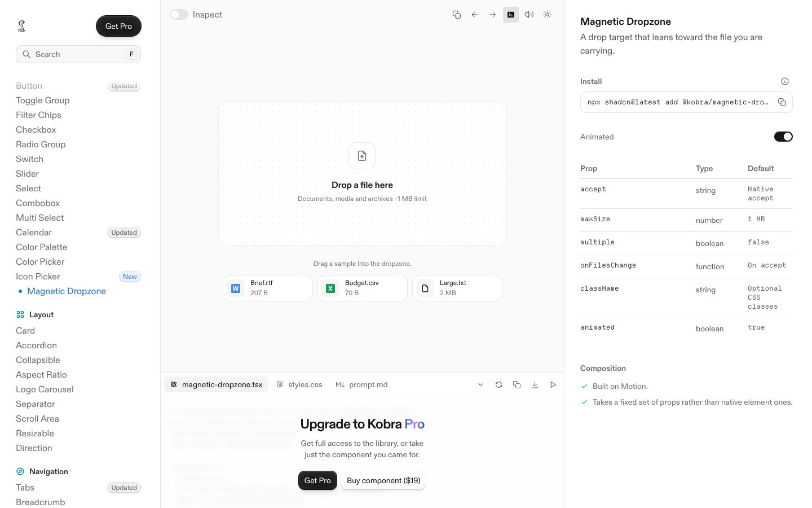Viewport: 812px width, 508px height.
Task: Click the maxSize prop name
Action: point(595,219)
